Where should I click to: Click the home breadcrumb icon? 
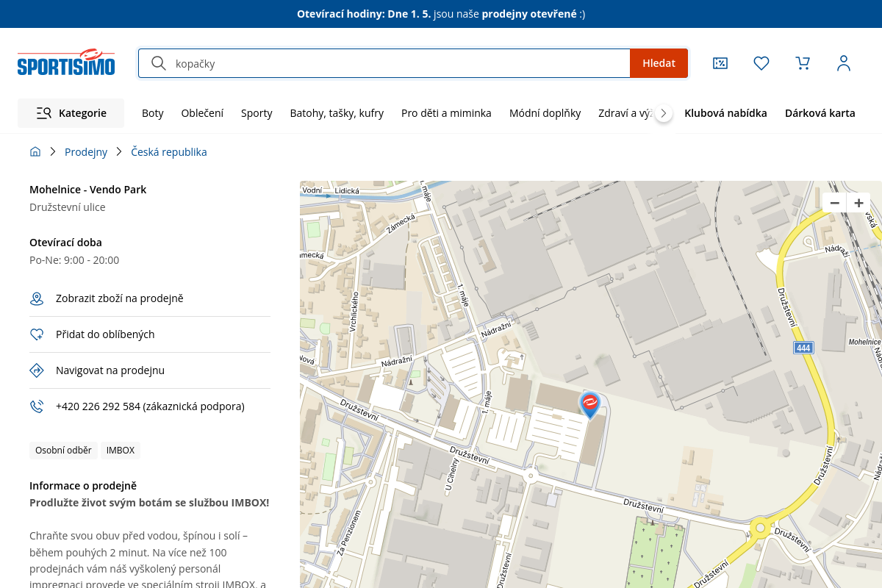(35, 152)
